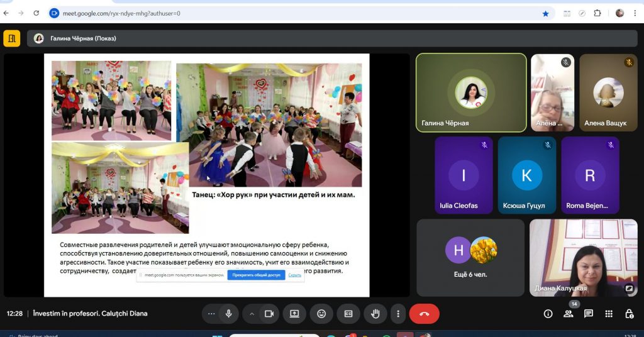Select the 'Ещё 6 чел.' participants tile
644x337 pixels.
470,257
